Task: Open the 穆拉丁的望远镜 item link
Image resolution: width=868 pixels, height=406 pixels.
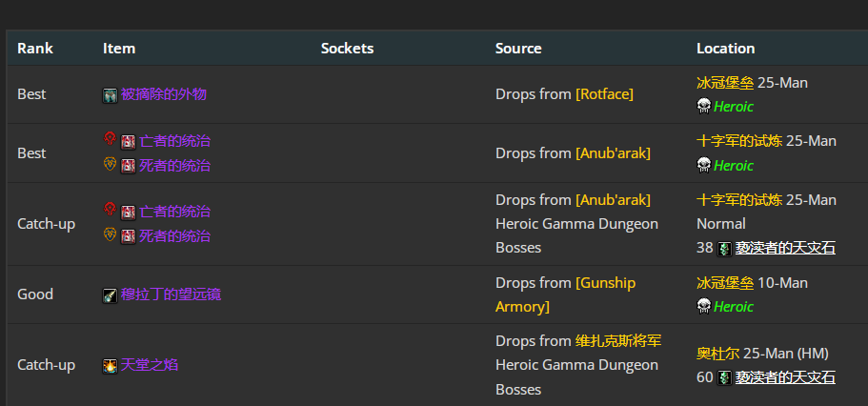Action: click(172, 294)
